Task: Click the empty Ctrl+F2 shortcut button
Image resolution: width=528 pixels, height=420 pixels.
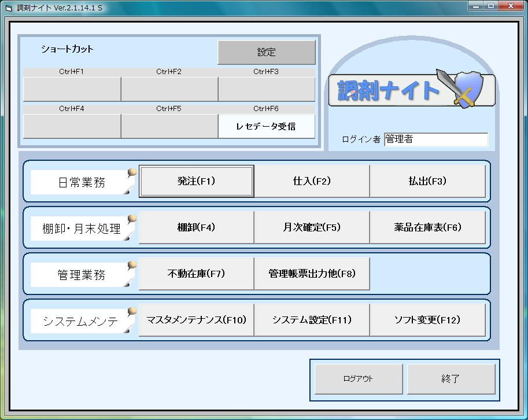Action: [x=169, y=89]
